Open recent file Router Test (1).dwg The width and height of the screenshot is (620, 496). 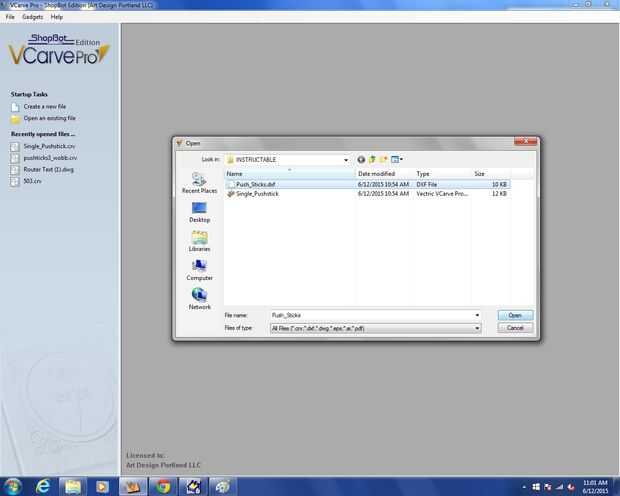click(x=48, y=169)
